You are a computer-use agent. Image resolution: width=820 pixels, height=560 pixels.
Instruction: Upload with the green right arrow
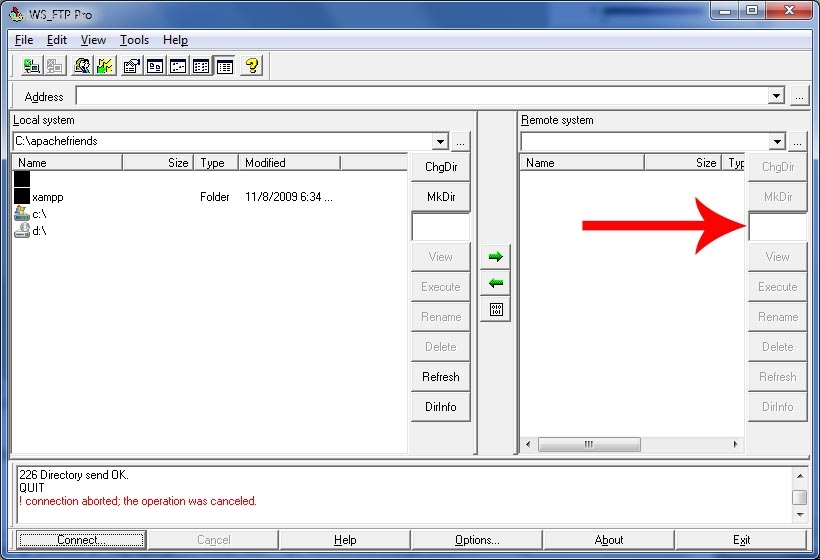click(495, 256)
